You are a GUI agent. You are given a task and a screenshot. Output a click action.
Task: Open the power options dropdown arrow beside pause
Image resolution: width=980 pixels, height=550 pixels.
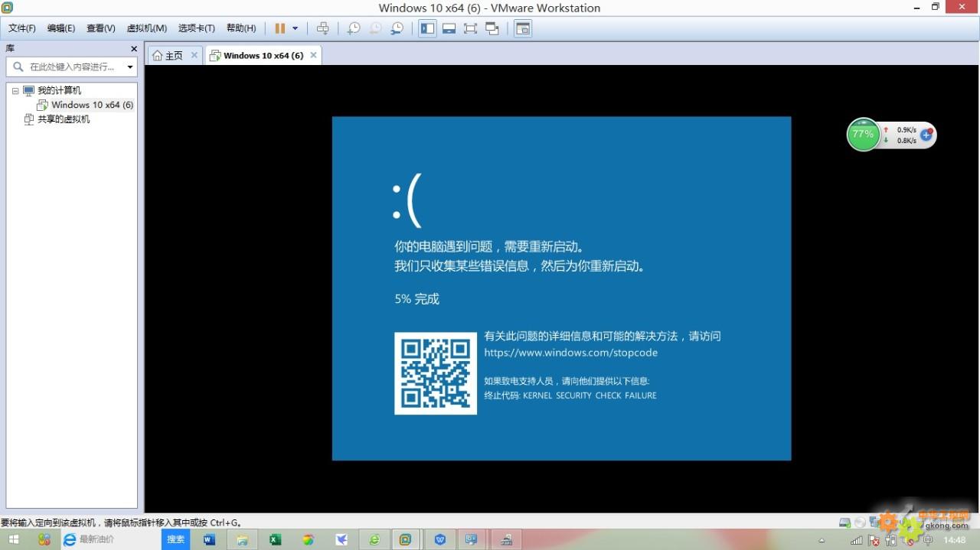pos(295,28)
